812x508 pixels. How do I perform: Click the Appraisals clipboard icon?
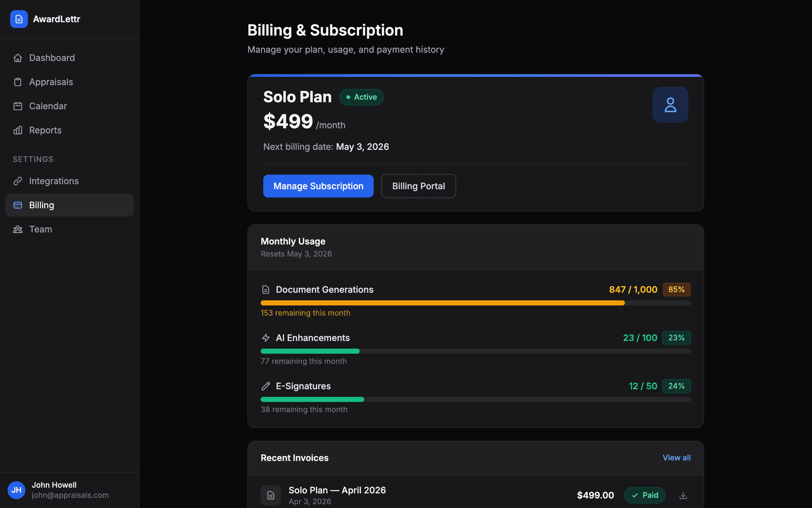tap(18, 82)
